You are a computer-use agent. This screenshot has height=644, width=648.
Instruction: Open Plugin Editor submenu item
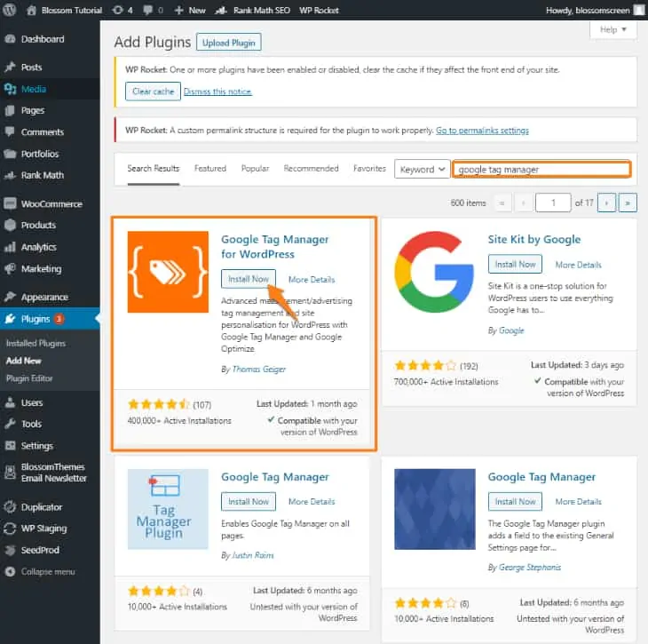point(29,378)
